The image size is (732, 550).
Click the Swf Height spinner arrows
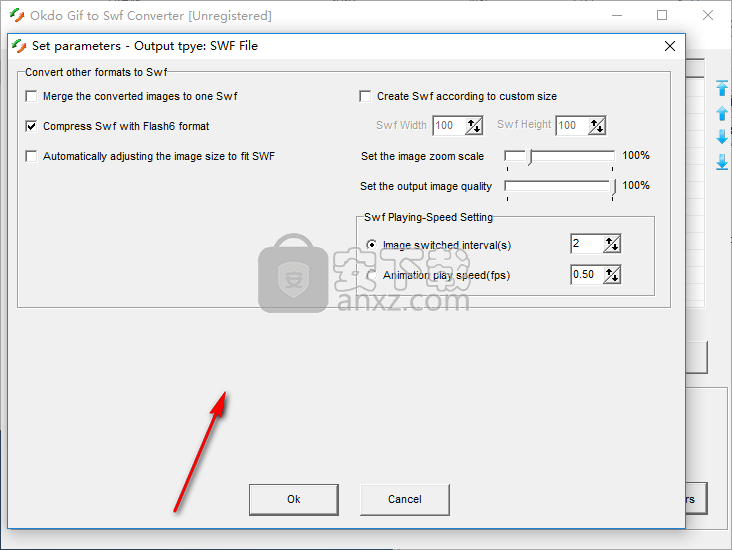click(x=597, y=126)
